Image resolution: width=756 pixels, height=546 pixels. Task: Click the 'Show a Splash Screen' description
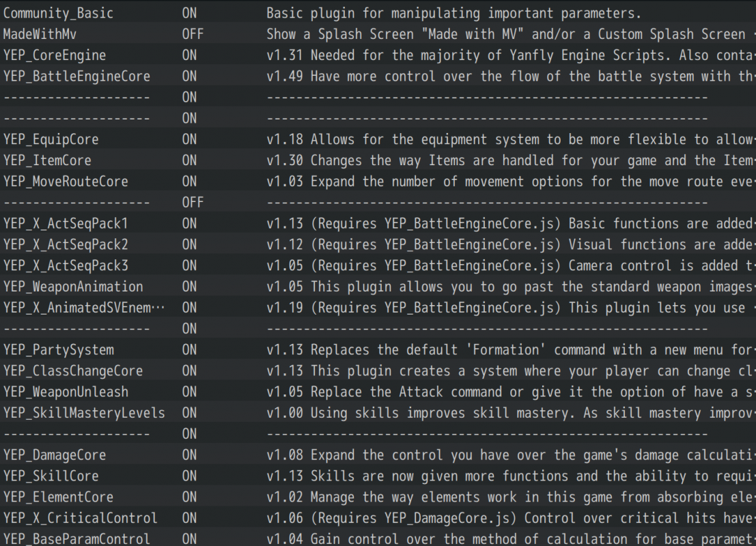510,34
